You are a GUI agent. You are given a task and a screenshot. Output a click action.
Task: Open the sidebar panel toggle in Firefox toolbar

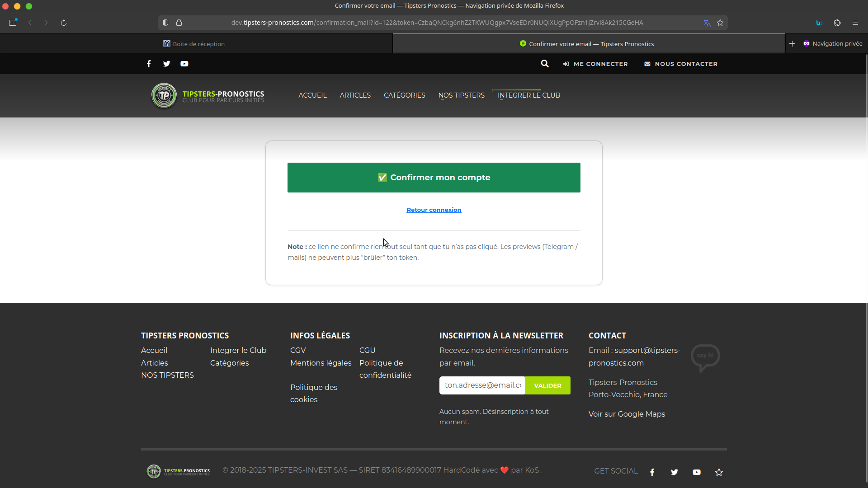click(x=13, y=23)
